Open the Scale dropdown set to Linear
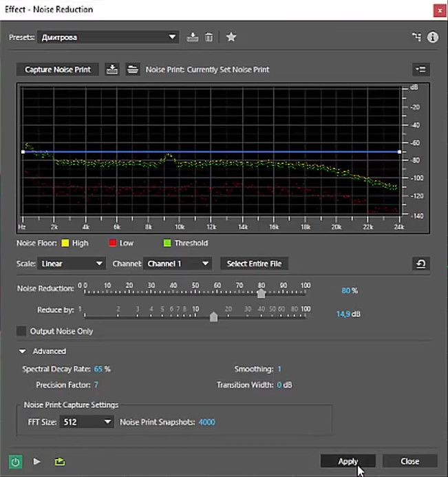 72,264
